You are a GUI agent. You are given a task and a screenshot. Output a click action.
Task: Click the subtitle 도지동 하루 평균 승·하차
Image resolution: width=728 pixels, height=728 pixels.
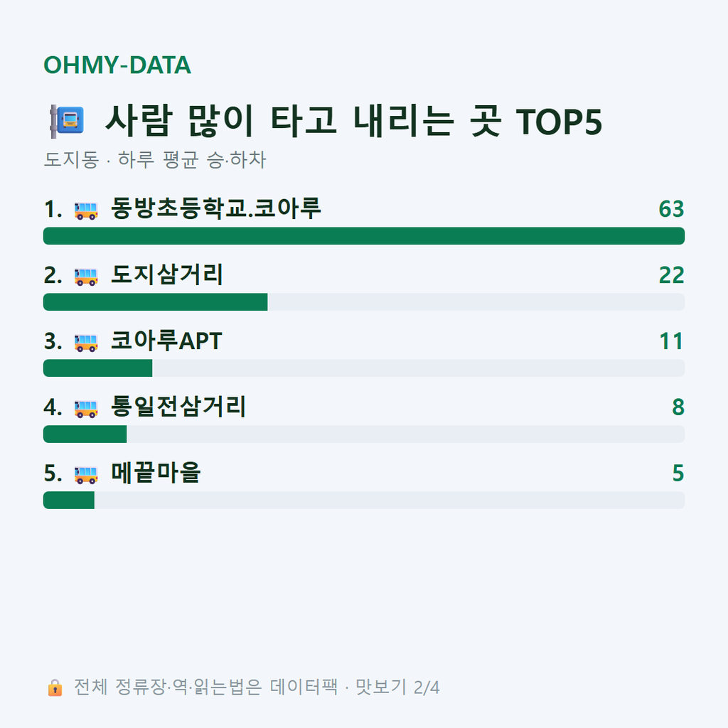(154, 160)
